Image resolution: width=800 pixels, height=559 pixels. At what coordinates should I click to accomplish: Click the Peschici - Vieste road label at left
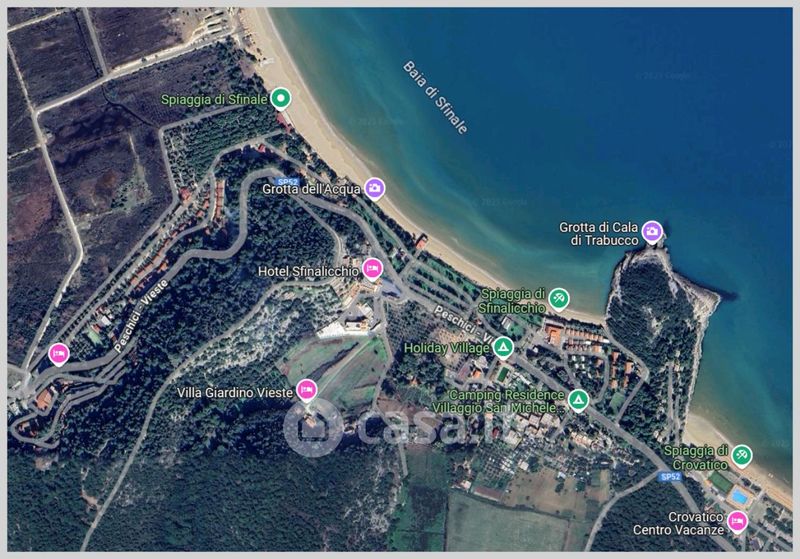140,316
